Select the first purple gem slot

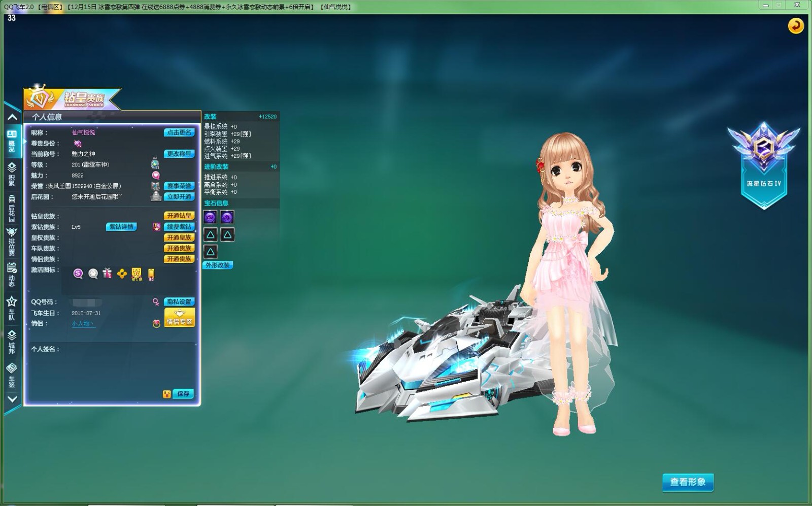tap(210, 217)
